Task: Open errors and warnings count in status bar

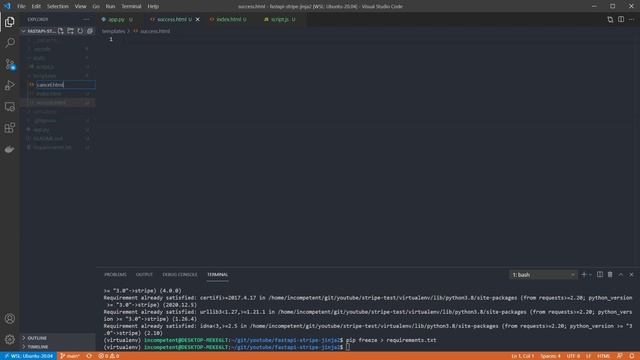Action: (109, 356)
